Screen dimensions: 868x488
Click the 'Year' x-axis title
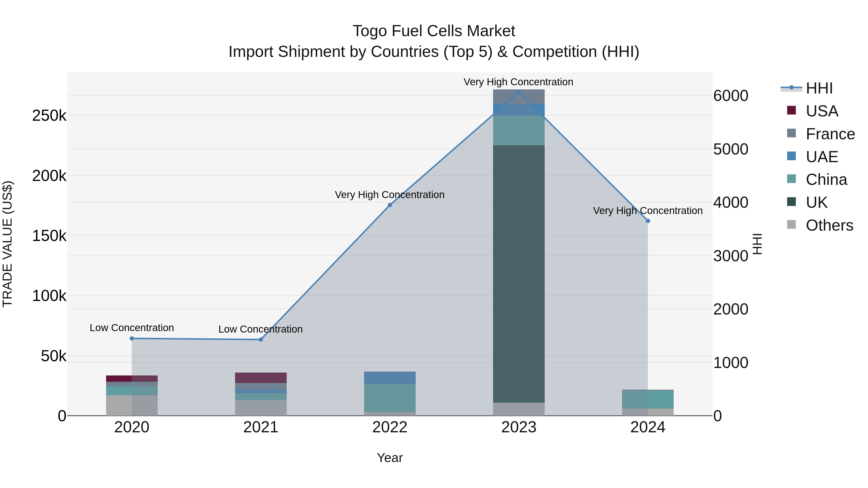pyautogui.click(x=390, y=458)
